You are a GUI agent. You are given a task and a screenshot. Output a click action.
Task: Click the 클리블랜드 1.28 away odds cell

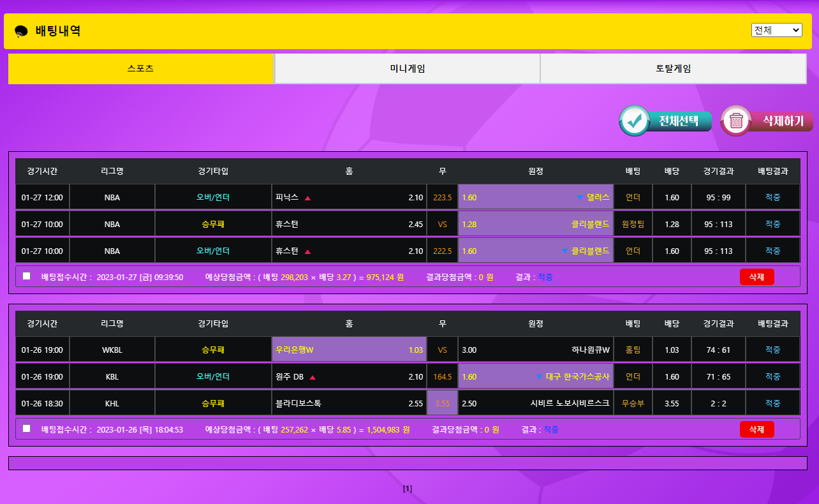click(535, 225)
